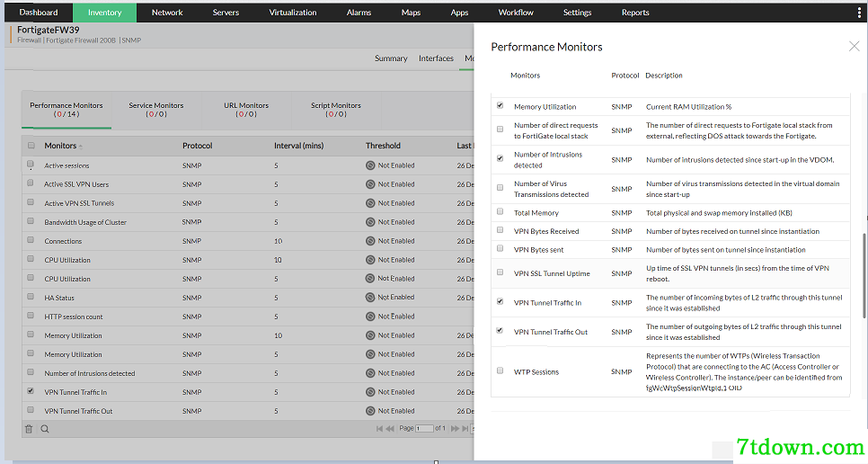Image resolution: width=868 pixels, height=464 pixels.
Task: Uncheck VPN Tunnel Traffic In in left table
Action: click(x=31, y=391)
